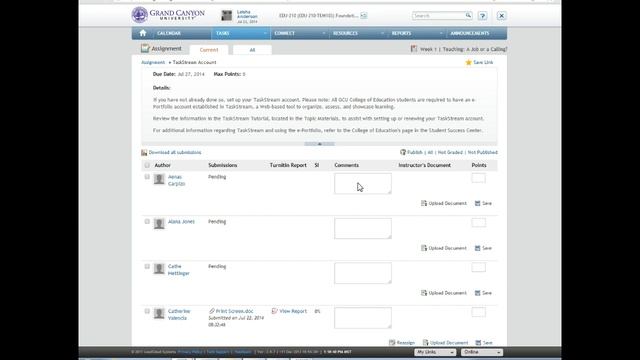Open Catherine Valencia's name link
Viewport: 640px width, 360px height.
click(179, 314)
